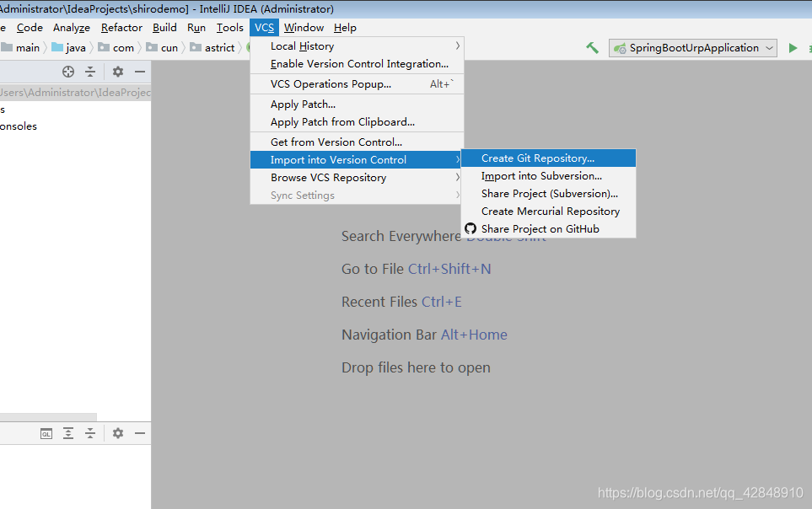This screenshot has height=509, width=812.
Task: Select Browse VCS Repository entry
Action: coord(357,177)
